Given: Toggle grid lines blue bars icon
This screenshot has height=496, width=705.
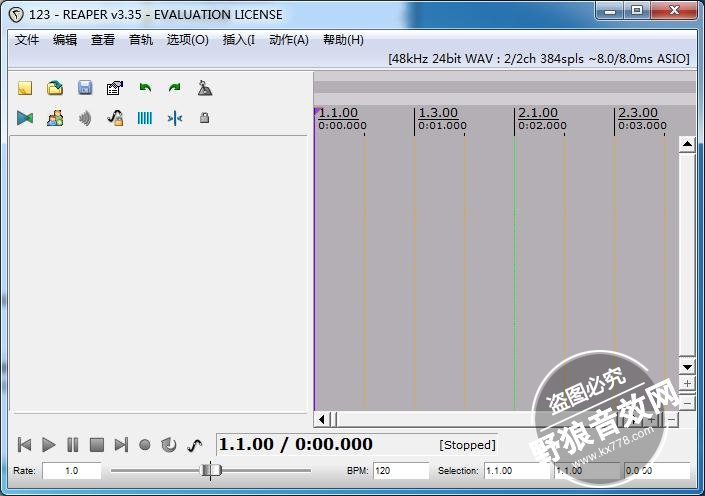Looking at the screenshot, I should pyautogui.click(x=145, y=118).
